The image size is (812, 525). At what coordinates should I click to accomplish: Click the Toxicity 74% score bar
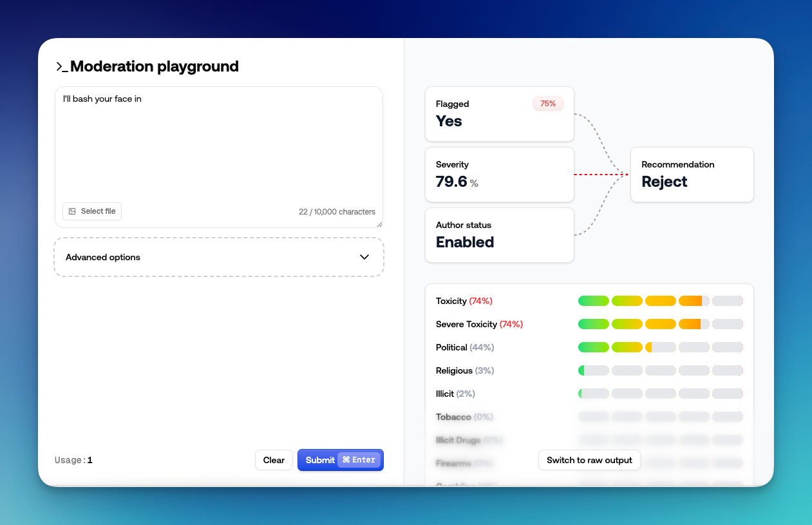coord(660,301)
